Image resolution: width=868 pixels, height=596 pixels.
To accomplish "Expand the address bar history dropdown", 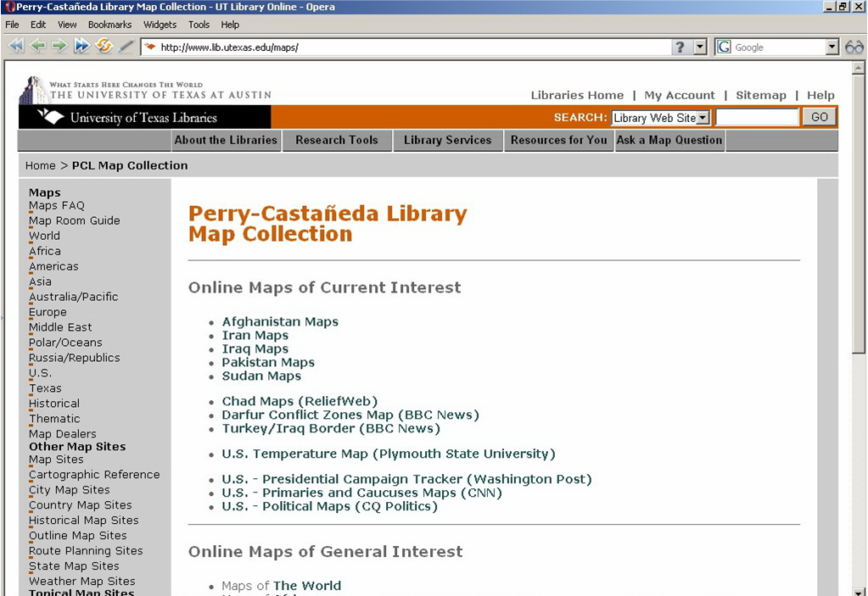I will coord(700,47).
